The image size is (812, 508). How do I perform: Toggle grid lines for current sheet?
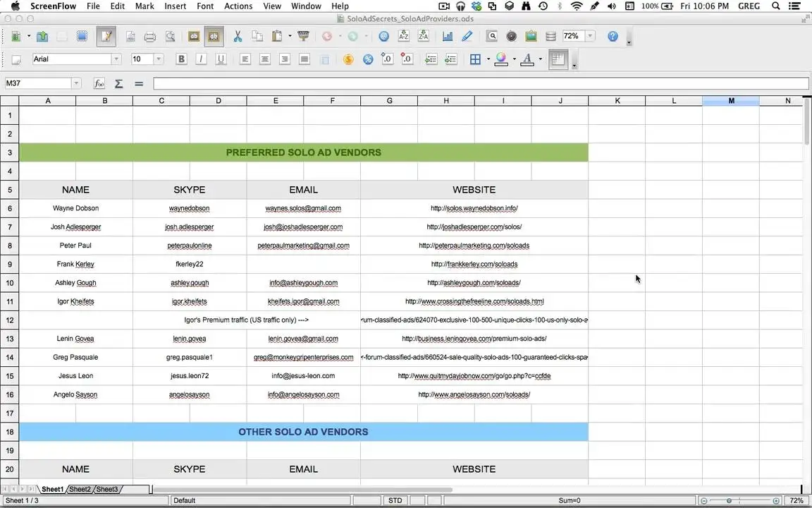pyautogui.click(x=558, y=59)
